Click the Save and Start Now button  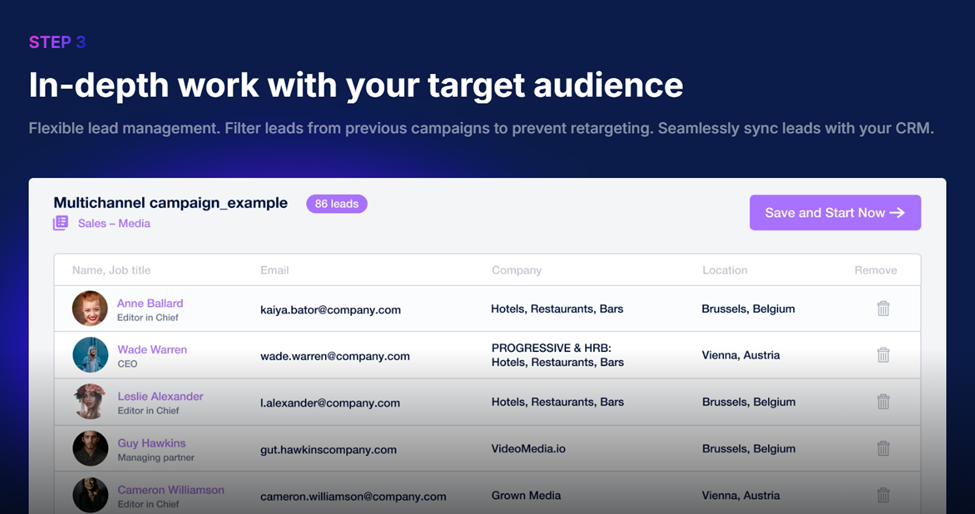click(835, 213)
